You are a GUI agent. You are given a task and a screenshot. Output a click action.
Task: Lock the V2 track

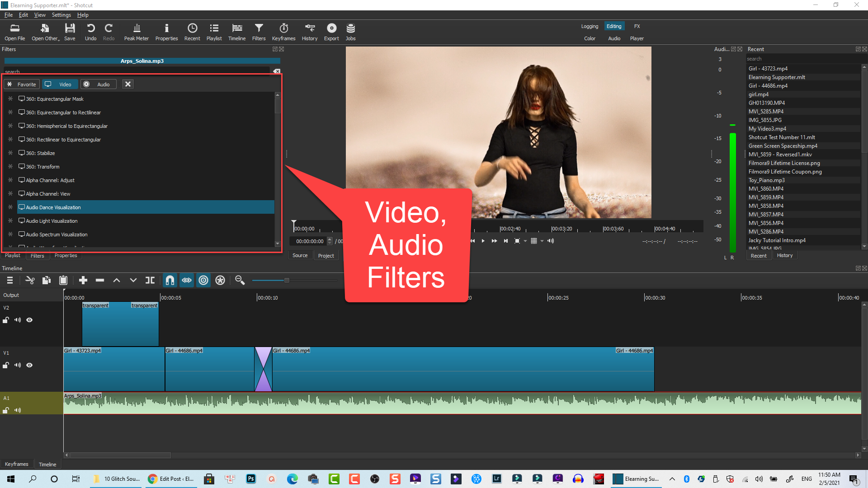(x=6, y=320)
